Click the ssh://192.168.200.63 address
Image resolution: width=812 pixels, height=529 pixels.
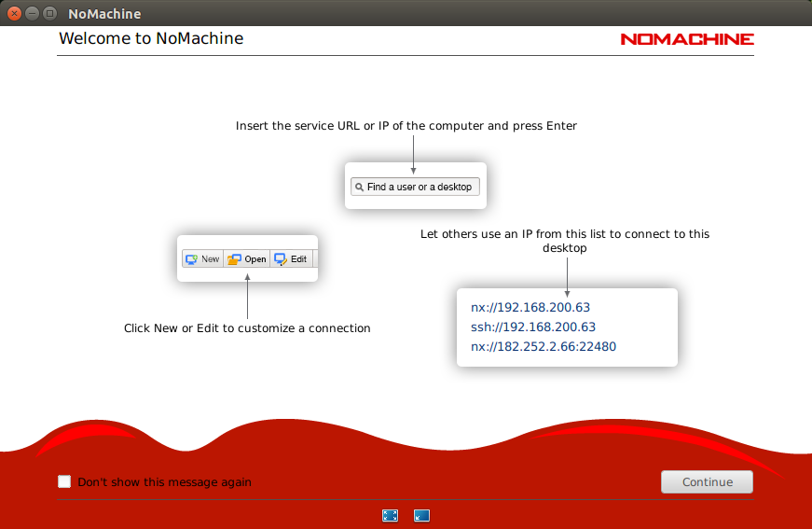click(x=533, y=327)
